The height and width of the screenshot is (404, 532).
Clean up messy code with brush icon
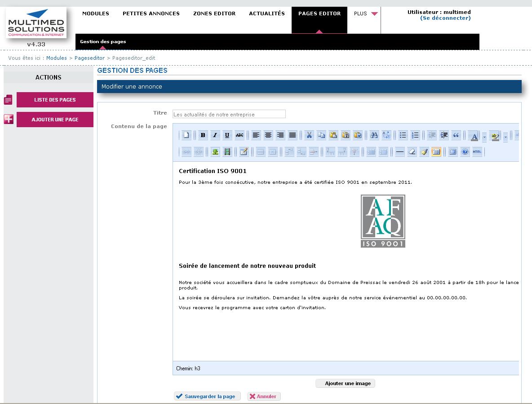425,151
